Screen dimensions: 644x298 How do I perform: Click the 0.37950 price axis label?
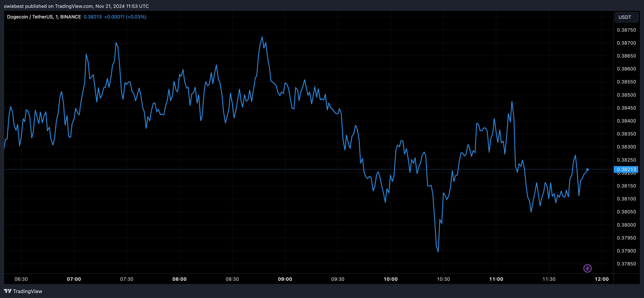[x=626, y=238]
